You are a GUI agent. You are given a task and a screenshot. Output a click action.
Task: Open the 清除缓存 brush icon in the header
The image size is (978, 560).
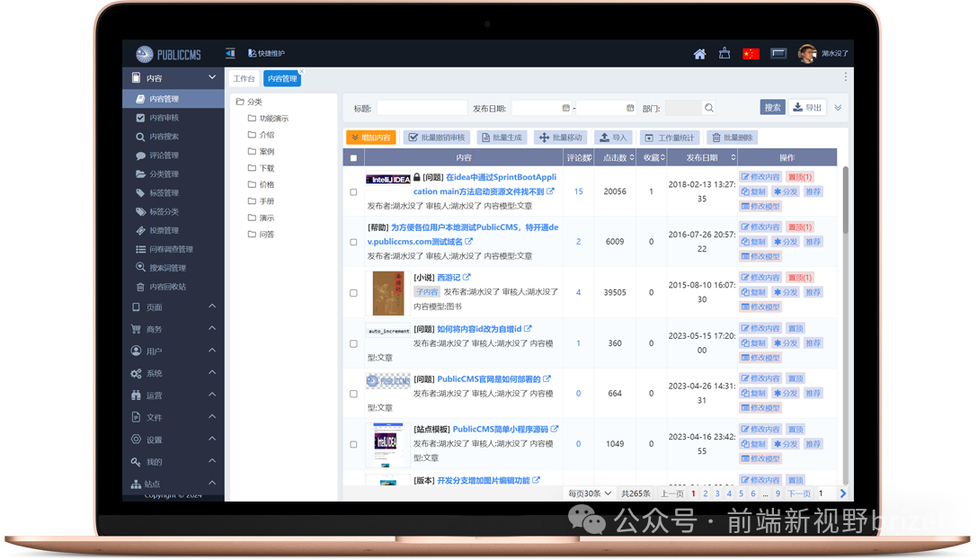(725, 53)
